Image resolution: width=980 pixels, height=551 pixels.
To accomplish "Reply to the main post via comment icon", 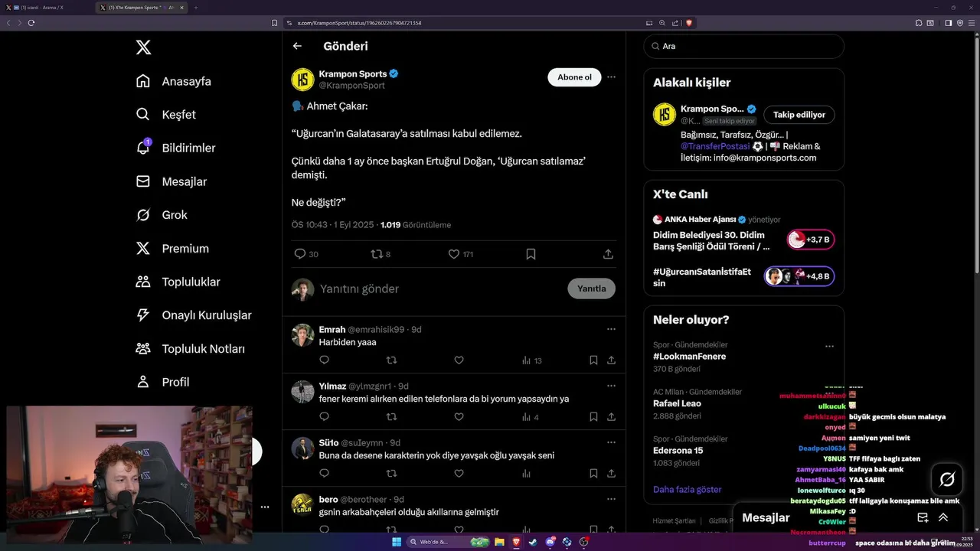I will [x=300, y=254].
